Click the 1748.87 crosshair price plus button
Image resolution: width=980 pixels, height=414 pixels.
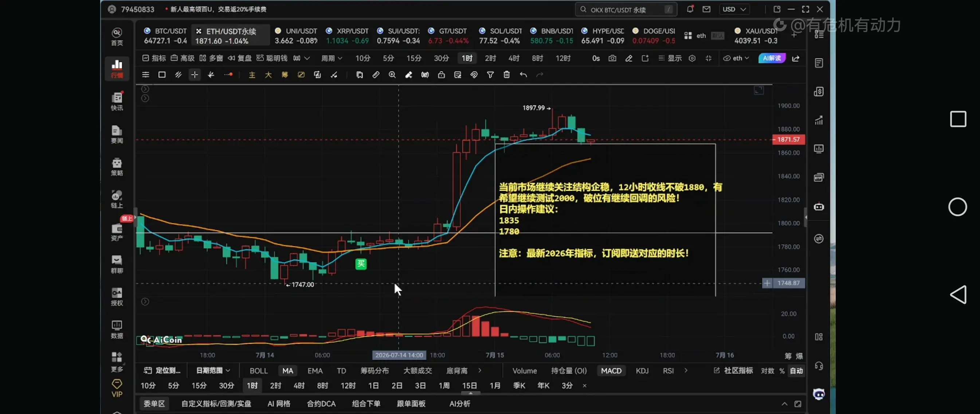pyautogui.click(x=767, y=283)
